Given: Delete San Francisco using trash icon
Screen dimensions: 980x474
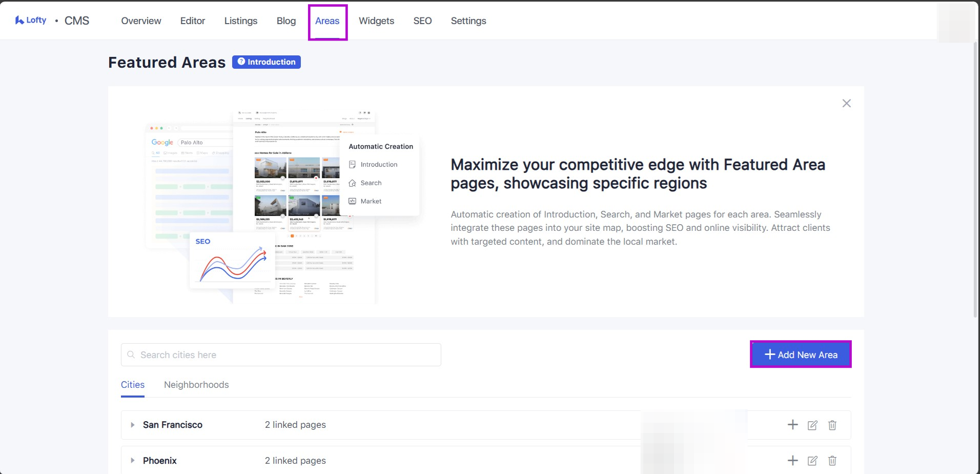Looking at the screenshot, I should point(832,425).
